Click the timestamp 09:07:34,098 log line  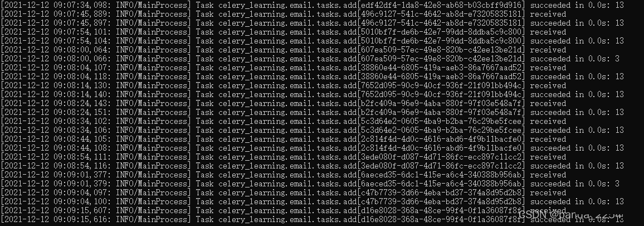(x=312, y=6)
